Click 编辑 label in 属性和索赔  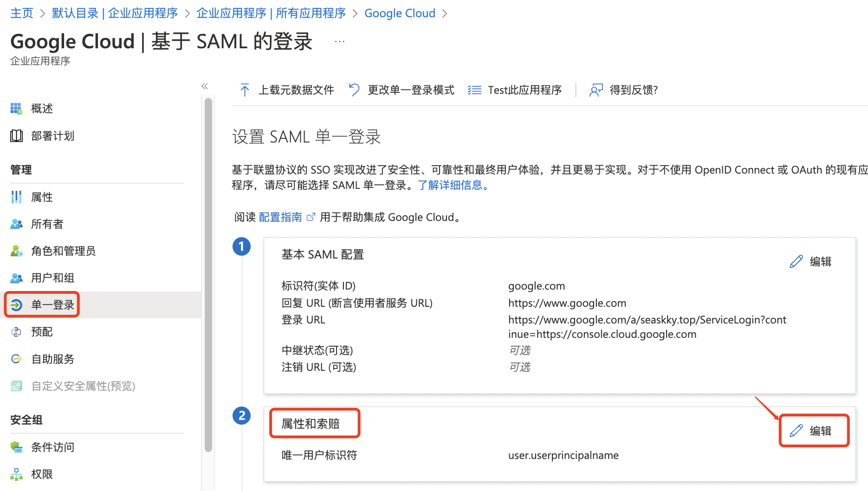tap(820, 431)
